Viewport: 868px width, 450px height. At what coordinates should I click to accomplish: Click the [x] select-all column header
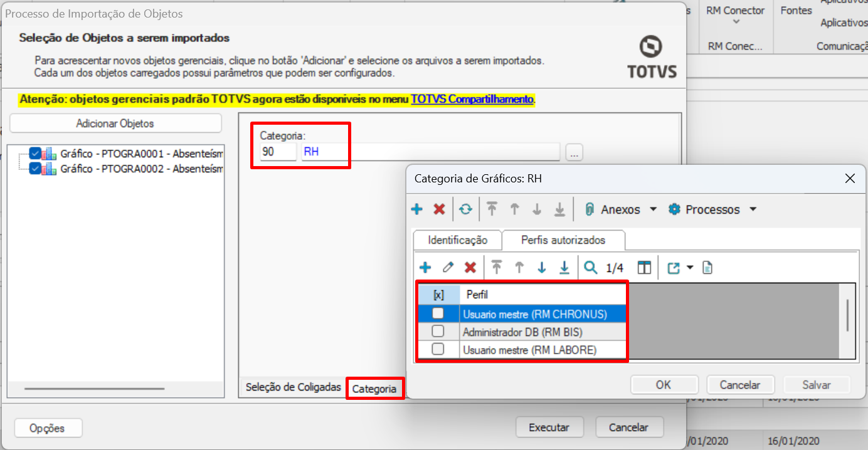point(438,295)
